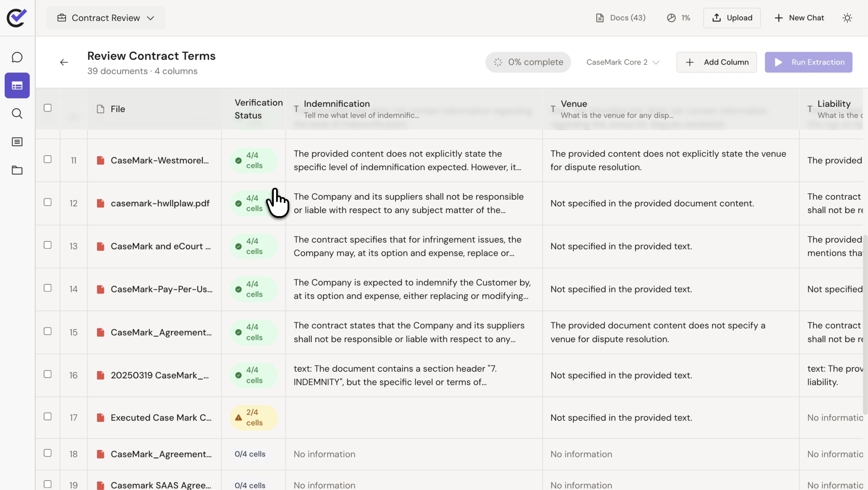Expand the Contract Review workspace dropdown
This screenshot has width=868, height=490.
click(x=106, y=18)
